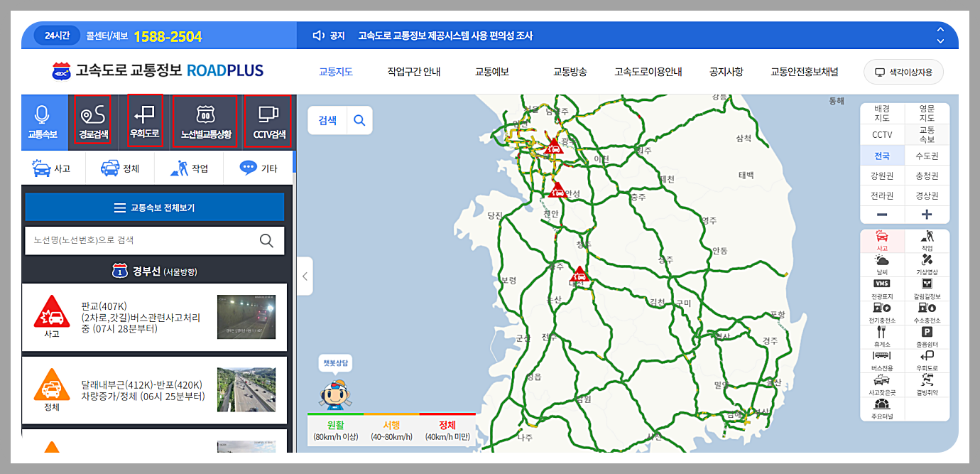
Task: Show 버스전용 bus lane layer
Action: (882, 361)
